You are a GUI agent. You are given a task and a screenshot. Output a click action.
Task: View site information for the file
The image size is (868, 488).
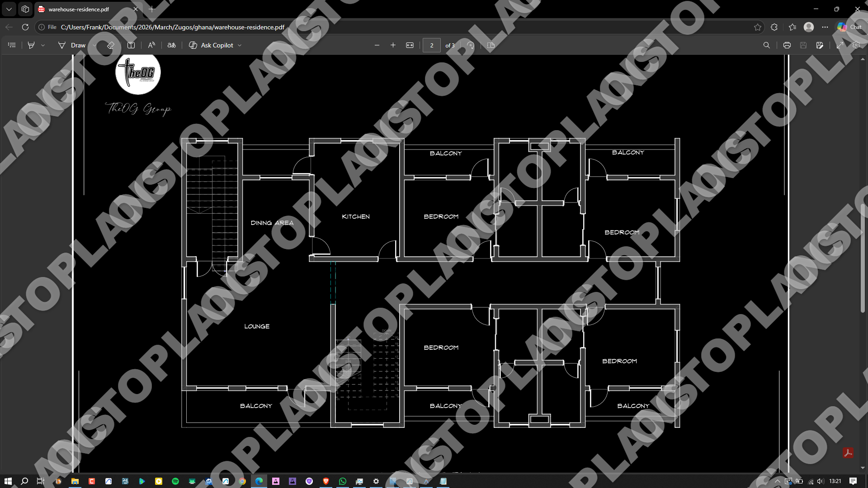pos(47,27)
